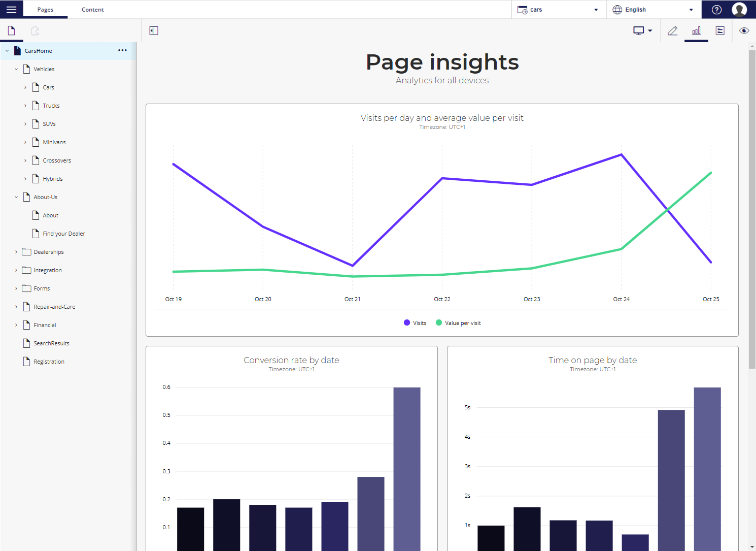
Task: Click the Conversion rate by date title
Action: pos(291,360)
